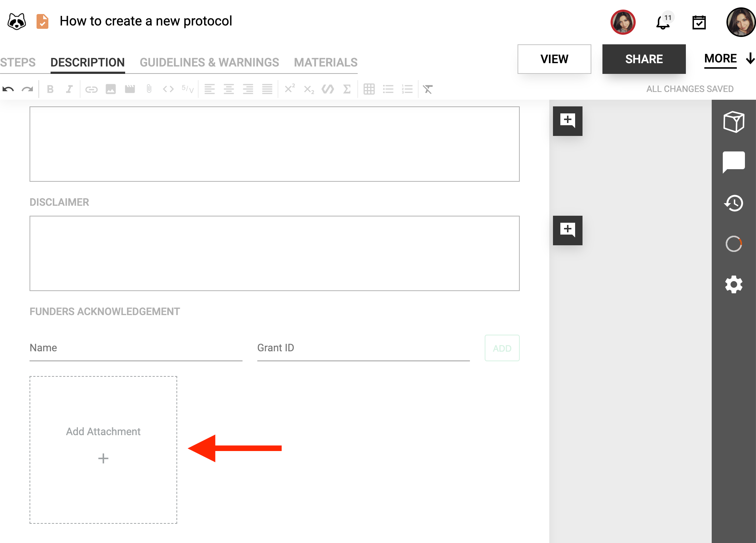Open the materials cube panel in sidebar
756x543 pixels.
734,122
